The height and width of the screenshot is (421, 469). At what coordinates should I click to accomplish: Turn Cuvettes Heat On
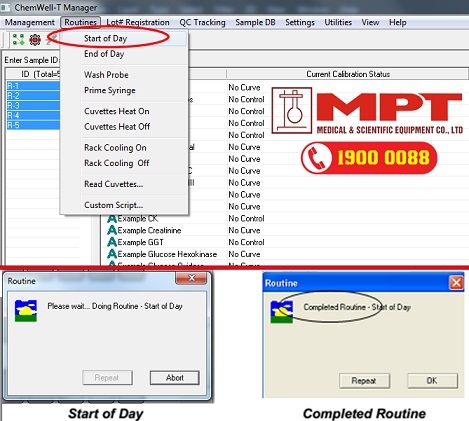point(117,111)
